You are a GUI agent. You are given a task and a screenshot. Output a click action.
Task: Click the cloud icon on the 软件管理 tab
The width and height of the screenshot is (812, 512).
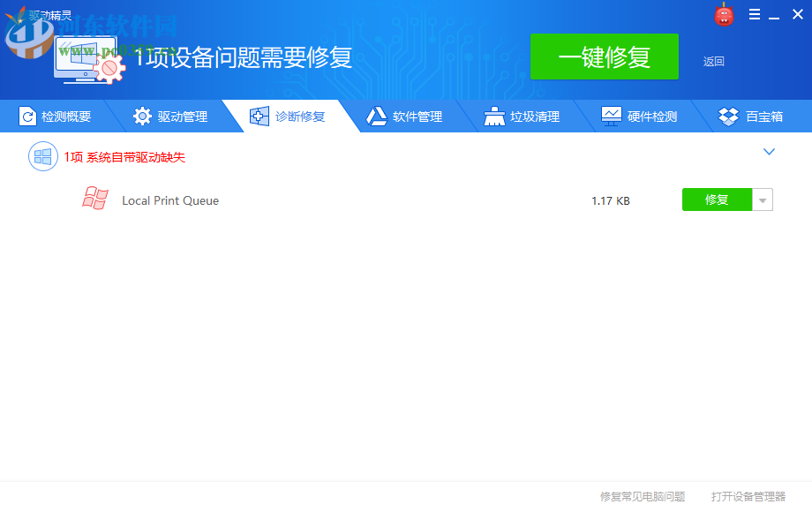coord(376,116)
